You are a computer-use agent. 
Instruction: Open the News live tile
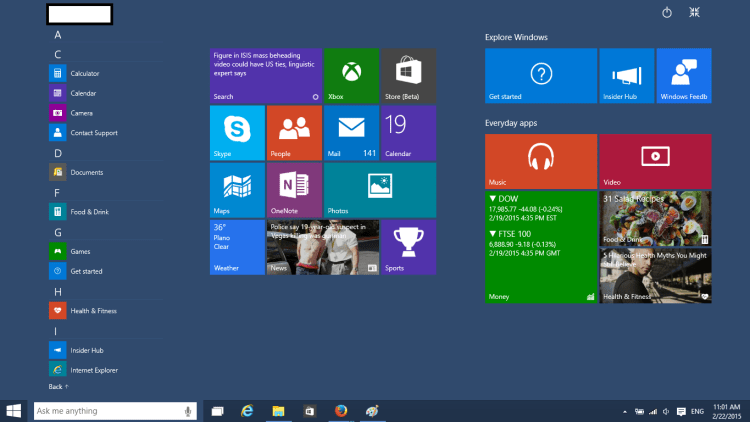coord(323,247)
